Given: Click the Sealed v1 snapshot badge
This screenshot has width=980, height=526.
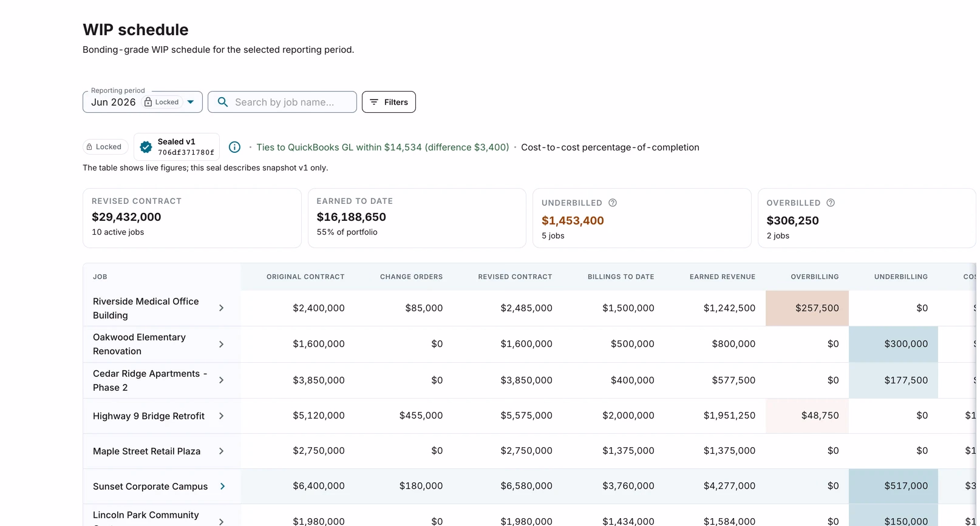Looking at the screenshot, I should [177, 147].
